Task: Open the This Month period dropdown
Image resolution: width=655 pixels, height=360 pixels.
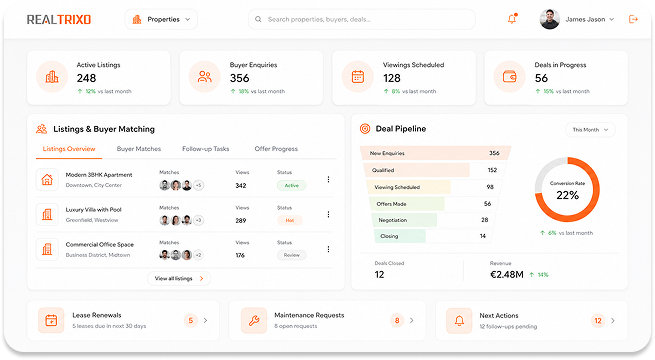Action: pos(590,130)
